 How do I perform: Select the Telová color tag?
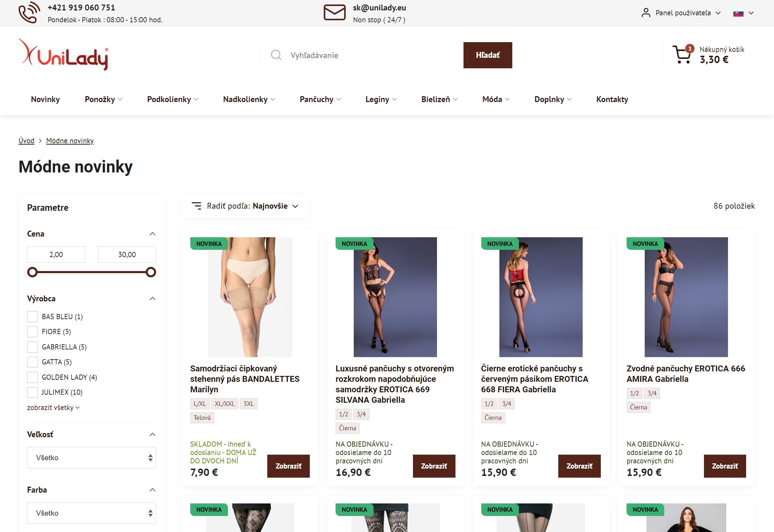[202, 418]
